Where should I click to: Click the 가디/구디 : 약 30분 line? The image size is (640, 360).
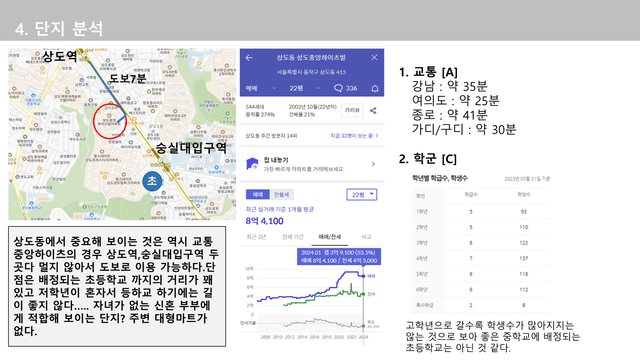coord(464,129)
